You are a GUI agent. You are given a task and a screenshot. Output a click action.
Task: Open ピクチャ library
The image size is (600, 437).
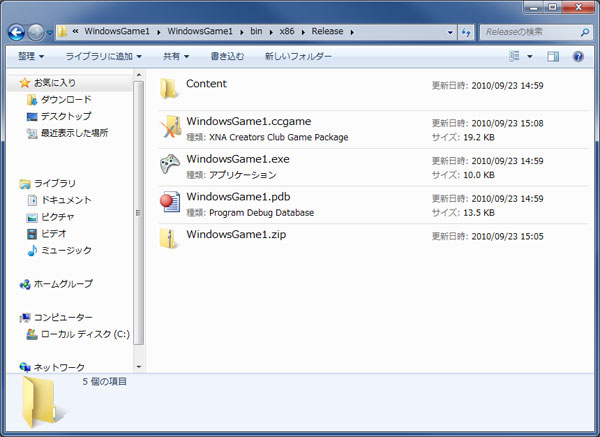tap(58, 217)
